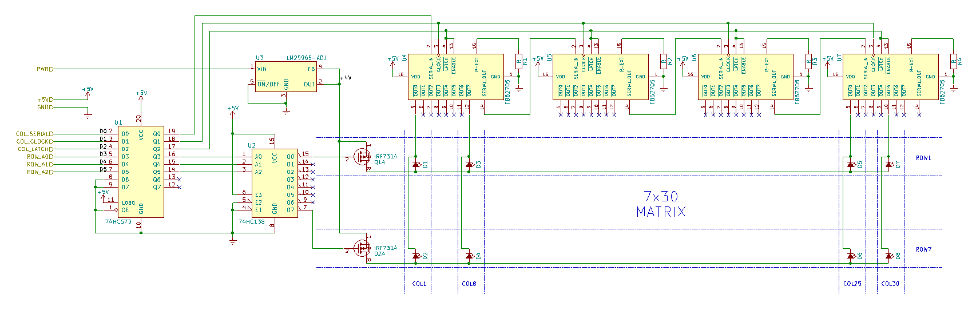The image size is (980, 318).
Task: Select resistor R2 symbol
Action: click(664, 61)
